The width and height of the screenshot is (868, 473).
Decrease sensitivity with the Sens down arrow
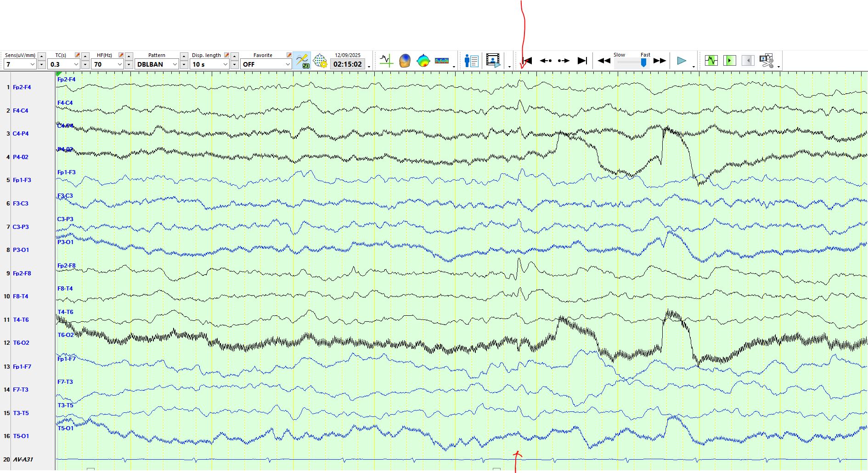pyautogui.click(x=41, y=64)
